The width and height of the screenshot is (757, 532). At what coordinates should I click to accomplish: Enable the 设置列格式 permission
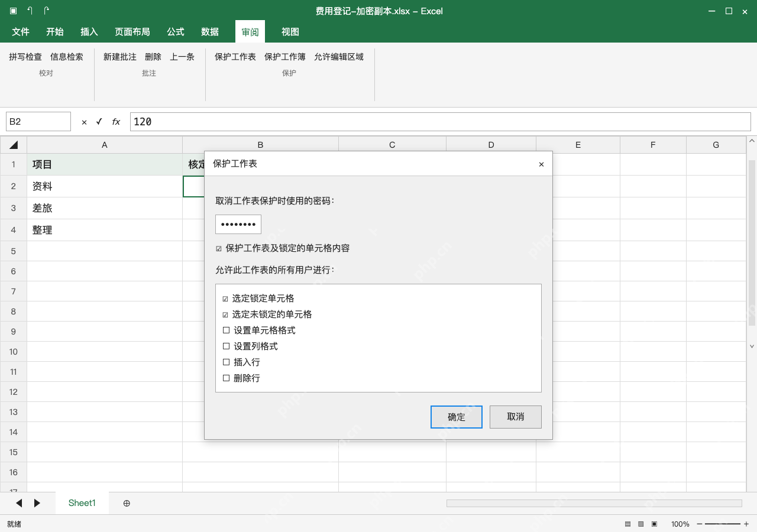(x=226, y=346)
